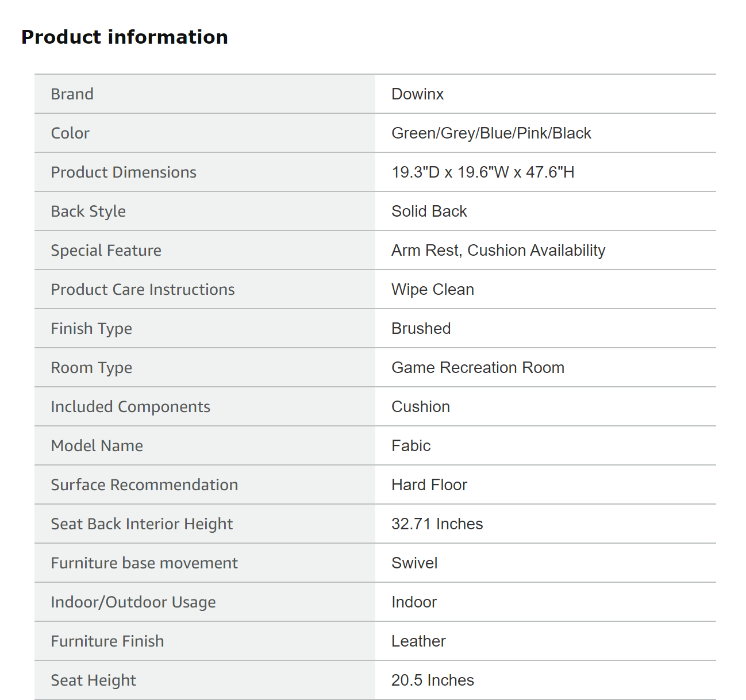The width and height of the screenshot is (746, 700).
Task: Click the Solid Back value
Action: pos(429,211)
